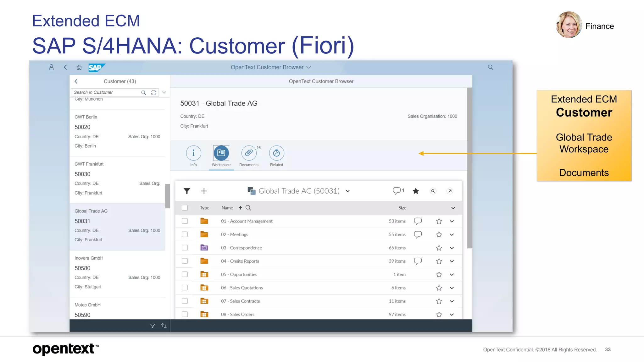Expand row actions for 08 - Sales Orders
Screen dimensions: 644x362
(x=452, y=315)
